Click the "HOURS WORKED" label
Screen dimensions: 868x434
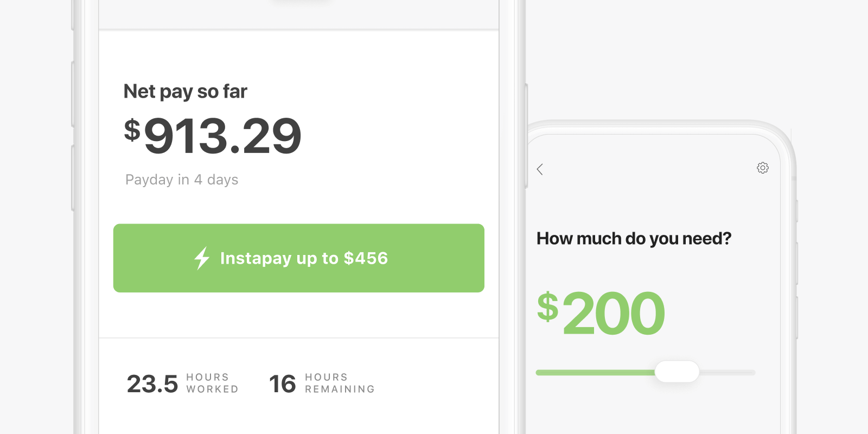click(212, 383)
